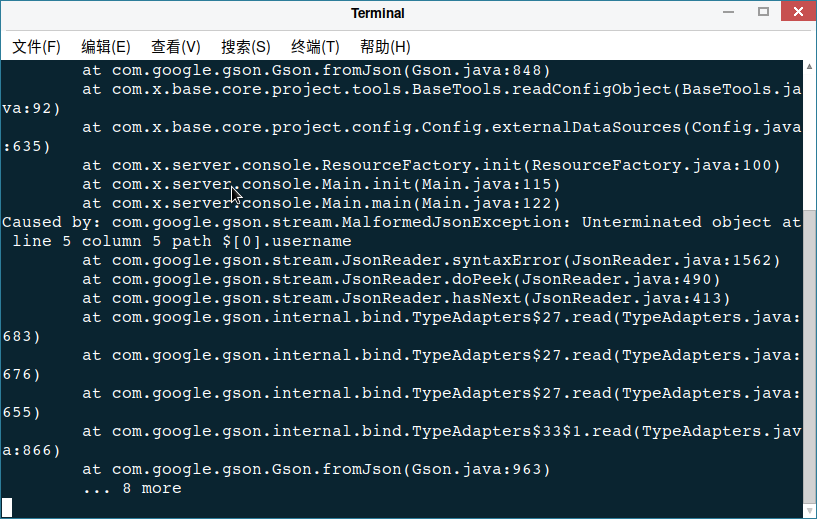Open the 编辑(E) menu
Screen dimensions: 817x519
pyautogui.click(x=105, y=47)
